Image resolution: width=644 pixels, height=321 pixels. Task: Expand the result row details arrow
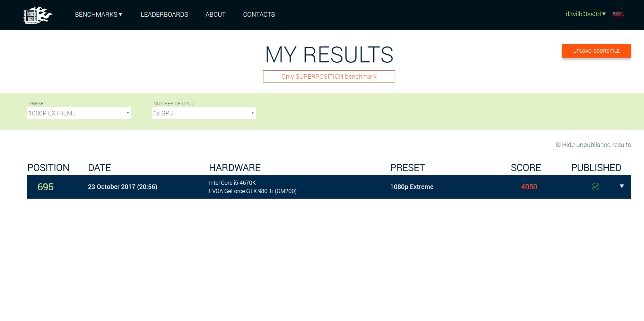tap(622, 186)
